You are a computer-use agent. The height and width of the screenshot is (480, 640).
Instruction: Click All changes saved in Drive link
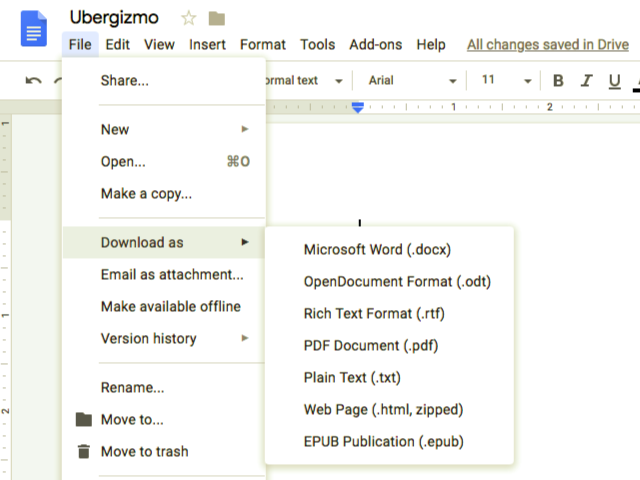548,44
